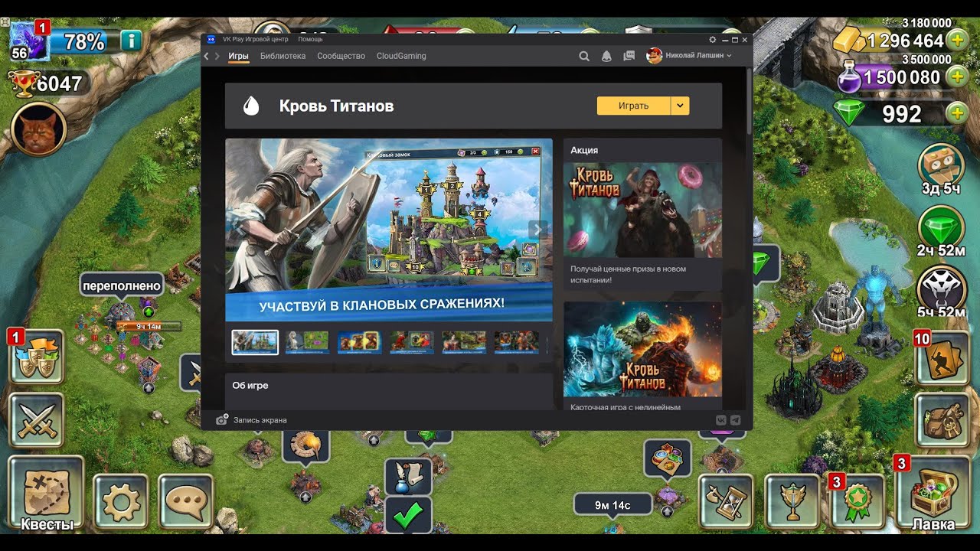Click the Кровь Титанов game title
This screenshot has width=980, height=551.
click(x=337, y=106)
